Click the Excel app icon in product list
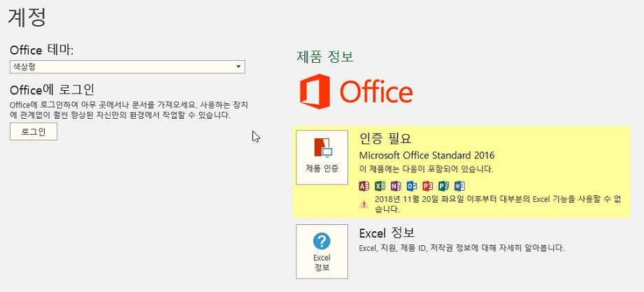 click(x=380, y=187)
